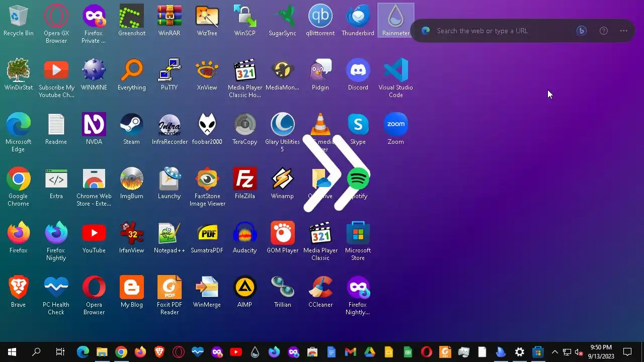This screenshot has width=644, height=362.
Task: Select the Readme text file
Action: tap(56, 129)
